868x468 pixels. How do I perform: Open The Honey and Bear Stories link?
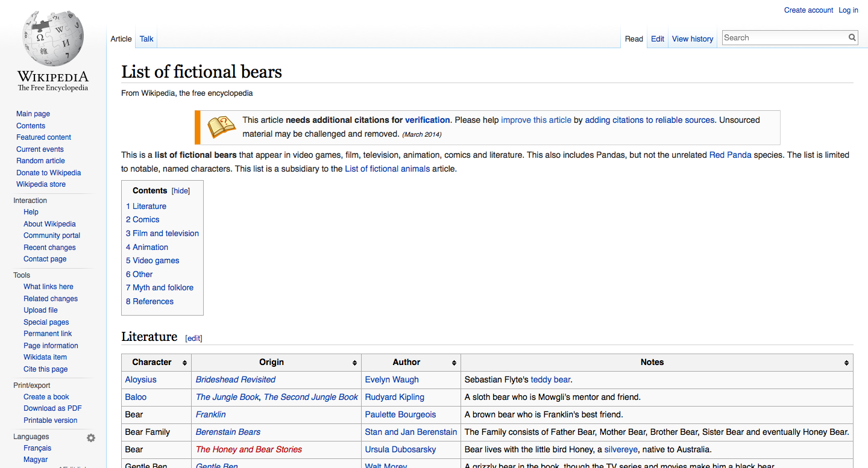249,449
